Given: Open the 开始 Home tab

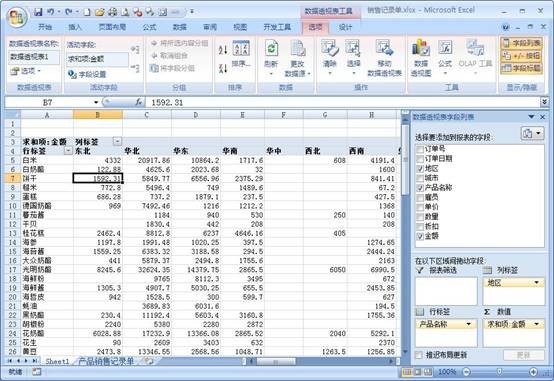Looking at the screenshot, I should [45, 27].
